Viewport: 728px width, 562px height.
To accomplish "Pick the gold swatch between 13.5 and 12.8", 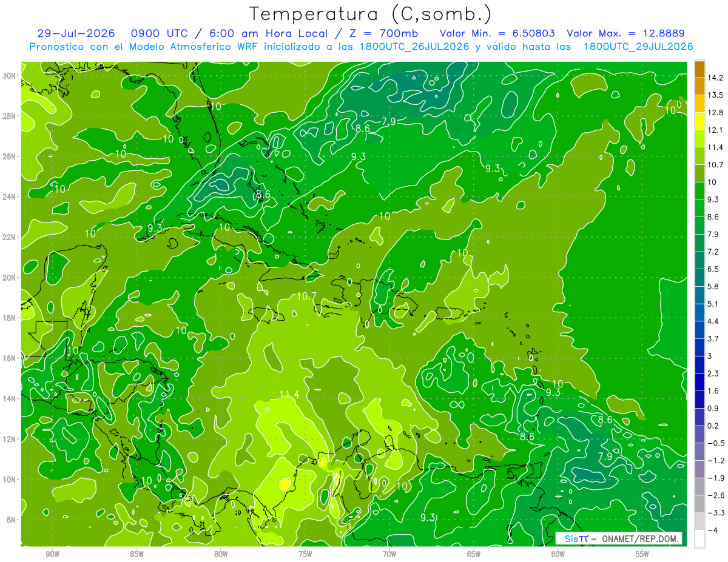I will tap(699, 104).
